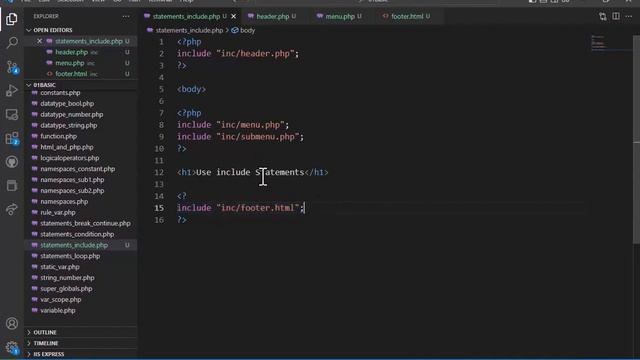Open namespaces_sub2.php file

(x=72, y=191)
